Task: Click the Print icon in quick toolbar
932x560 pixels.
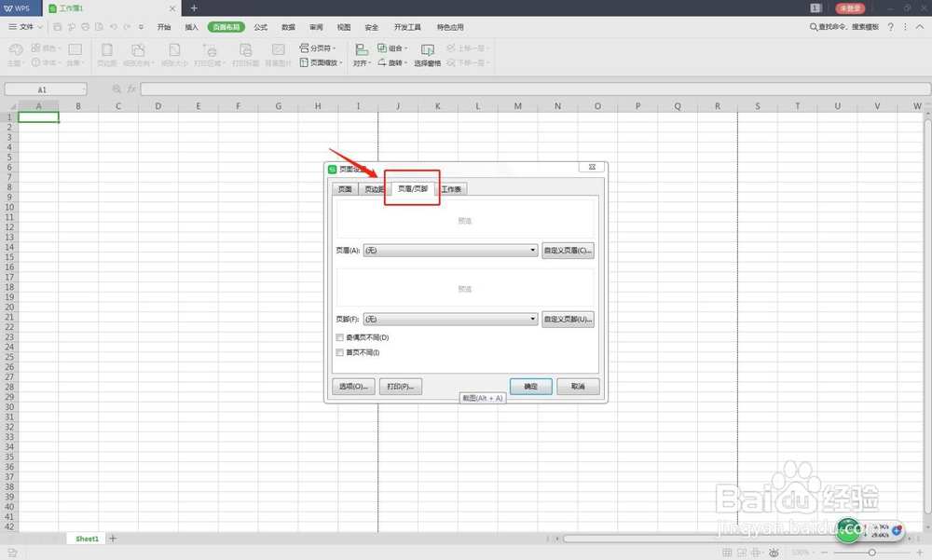Action: click(85, 27)
